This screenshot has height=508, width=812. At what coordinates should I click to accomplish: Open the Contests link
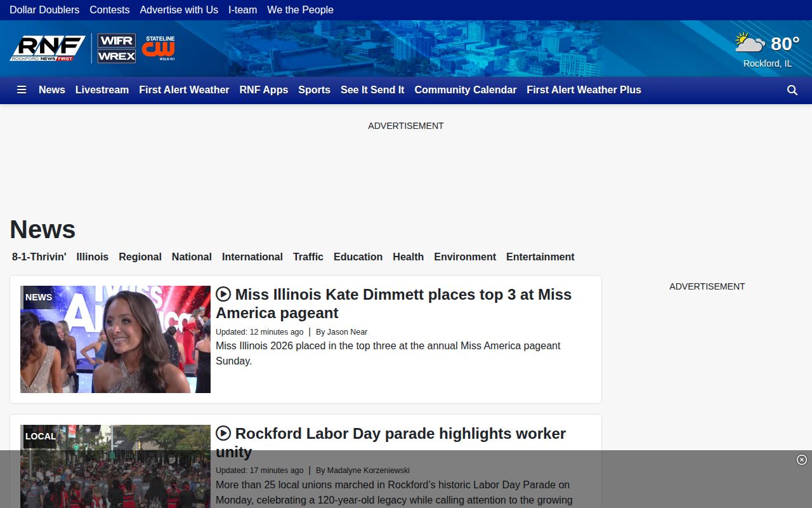pos(110,10)
